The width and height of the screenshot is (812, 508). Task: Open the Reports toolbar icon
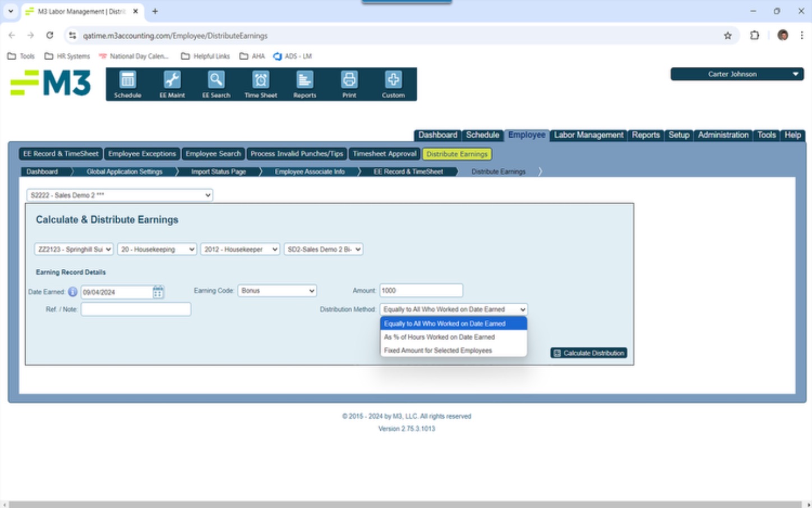(x=304, y=84)
